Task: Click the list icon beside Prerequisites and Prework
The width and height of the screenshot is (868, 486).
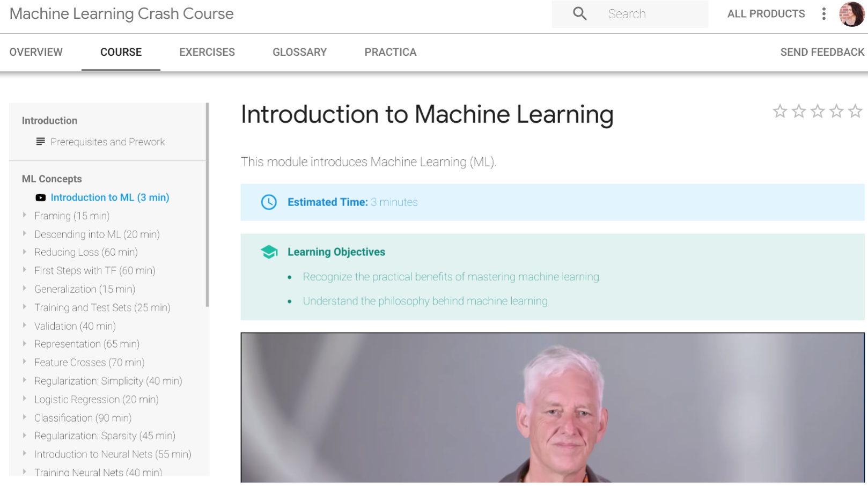Action: point(40,142)
